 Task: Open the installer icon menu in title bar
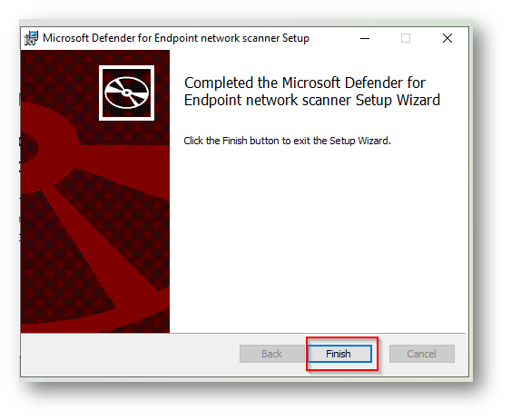tap(31, 38)
